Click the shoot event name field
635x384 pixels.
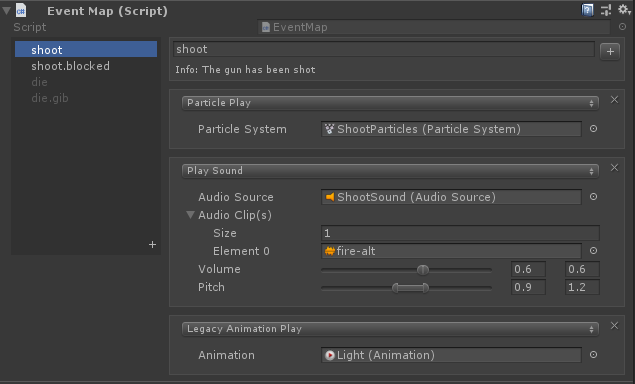click(x=384, y=49)
